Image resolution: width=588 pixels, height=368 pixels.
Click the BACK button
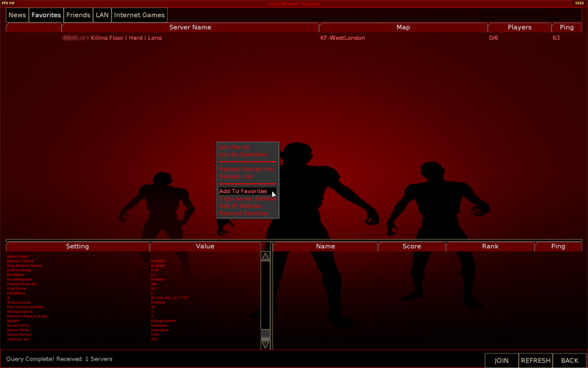(570, 361)
